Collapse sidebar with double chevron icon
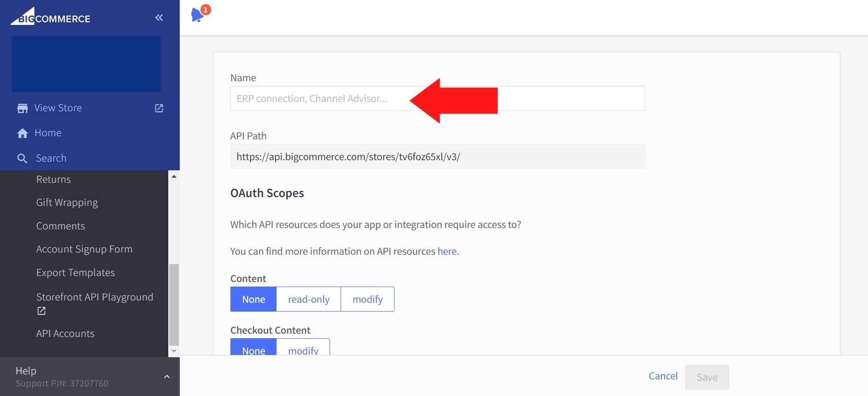 tap(159, 18)
